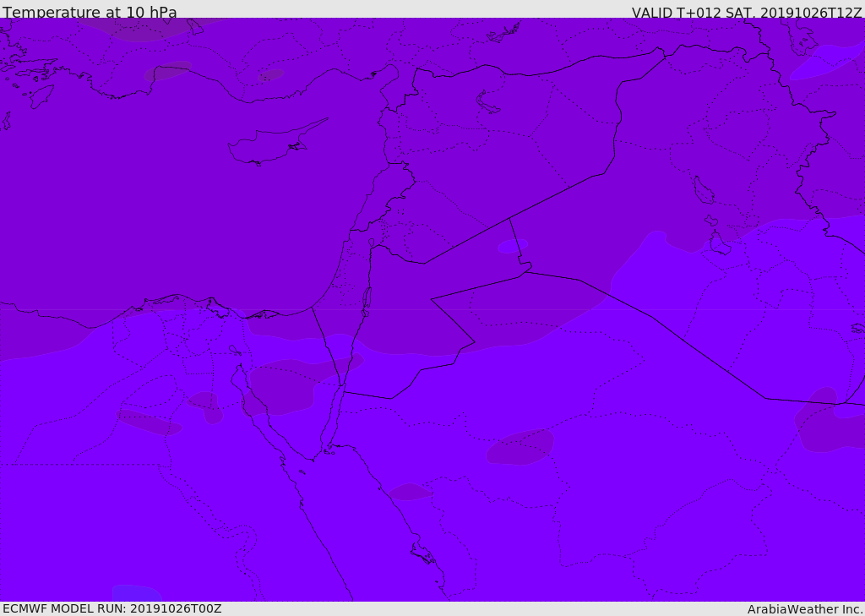Click the island of Cyprus on map
This screenshot has height=616, width=865.
point(276,143)
